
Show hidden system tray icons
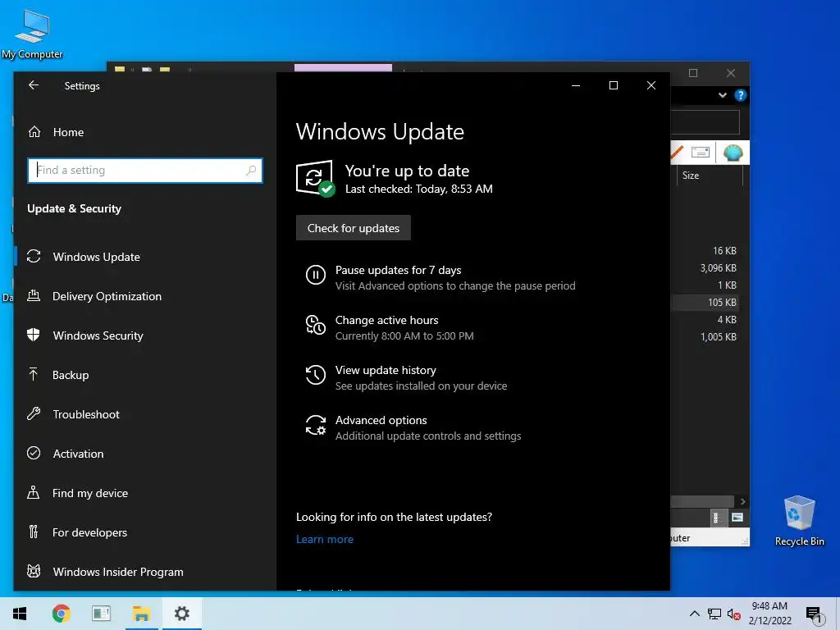[x=694, y=614]
